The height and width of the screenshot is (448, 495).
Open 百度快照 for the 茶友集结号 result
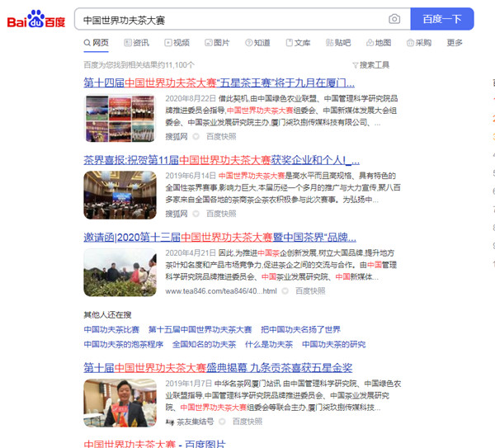[247, 422]
